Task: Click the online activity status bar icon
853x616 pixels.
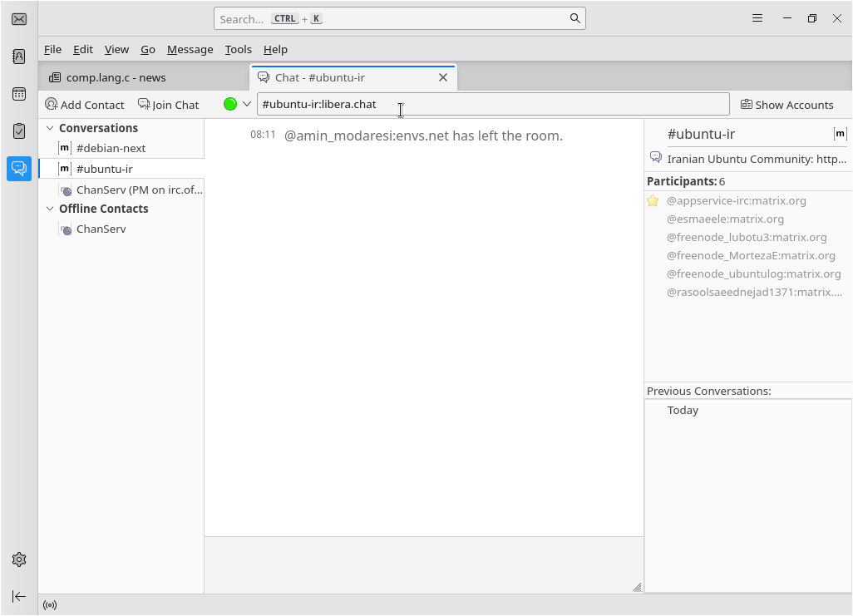Action: pyautogui.click(x=50, y=605)
